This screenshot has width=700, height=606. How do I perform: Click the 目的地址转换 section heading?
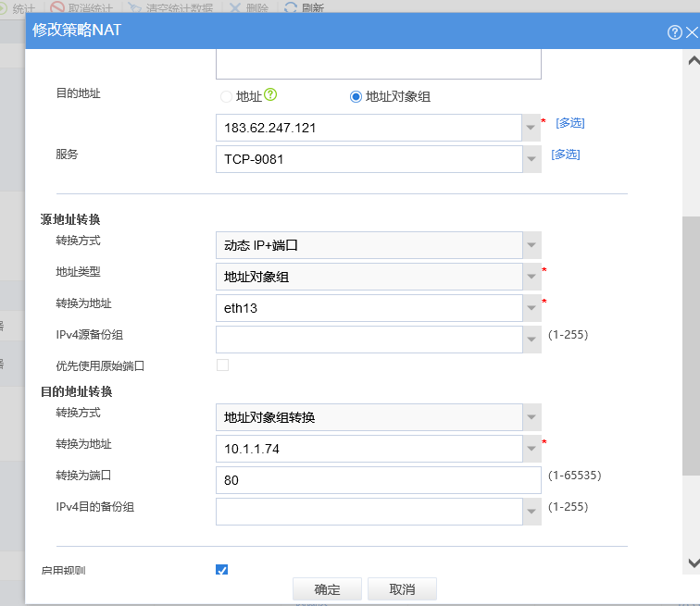coord(76,391)
